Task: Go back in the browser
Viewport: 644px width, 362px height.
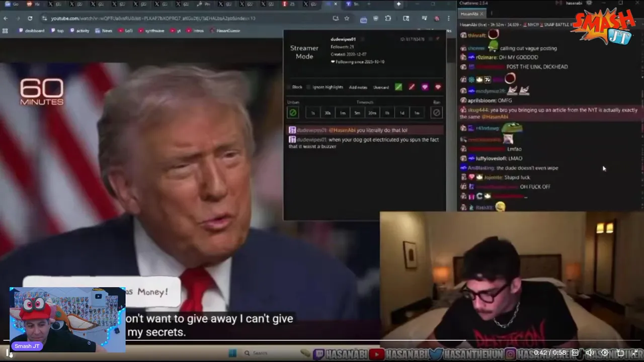Action: click(x=6, y=19)
